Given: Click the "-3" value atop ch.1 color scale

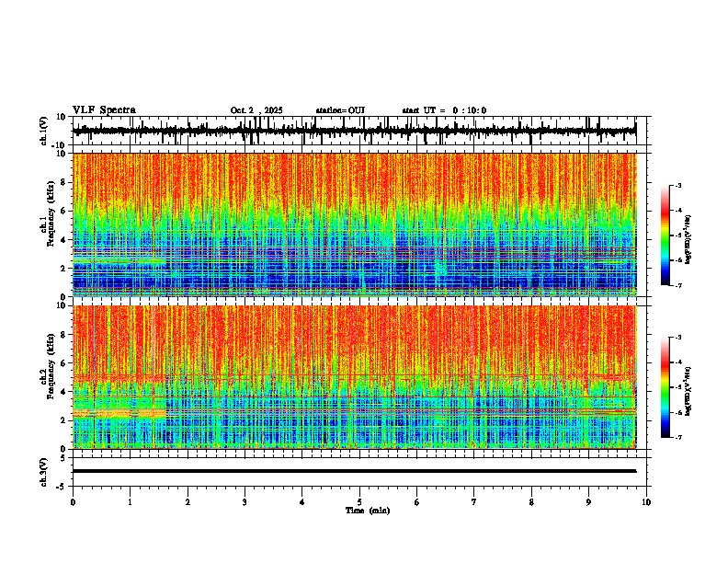Looking at the screenshot, I should pyautogui.click(x=677, y=185).
